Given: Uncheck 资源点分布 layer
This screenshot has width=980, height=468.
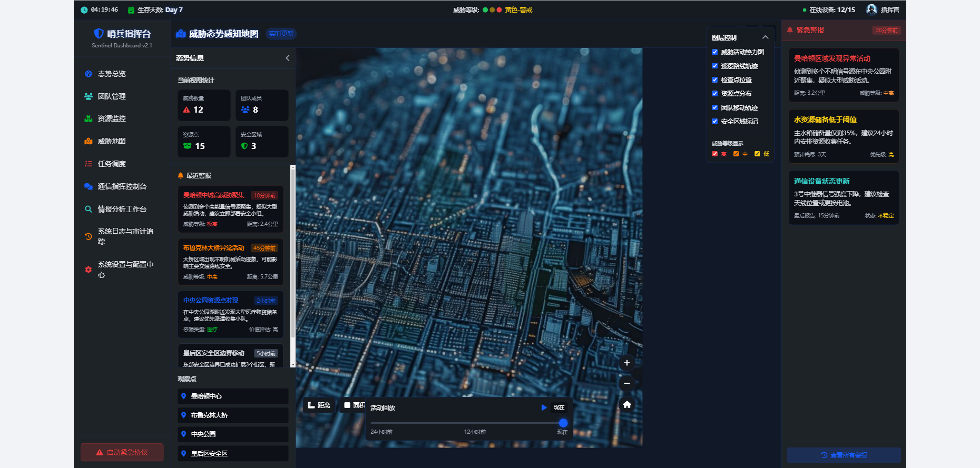Looking at the screenshot, I should pyautogui.click(x=715, y=94).
